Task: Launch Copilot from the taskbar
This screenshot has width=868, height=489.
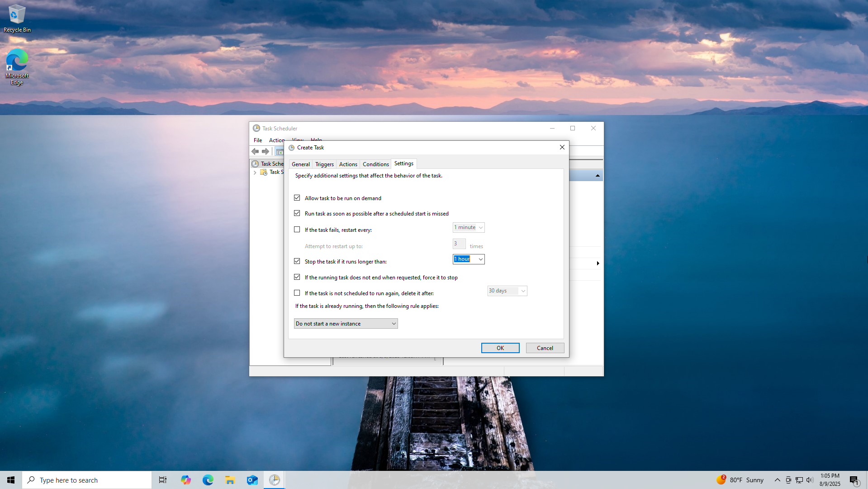Action: [x=186, y=480]
